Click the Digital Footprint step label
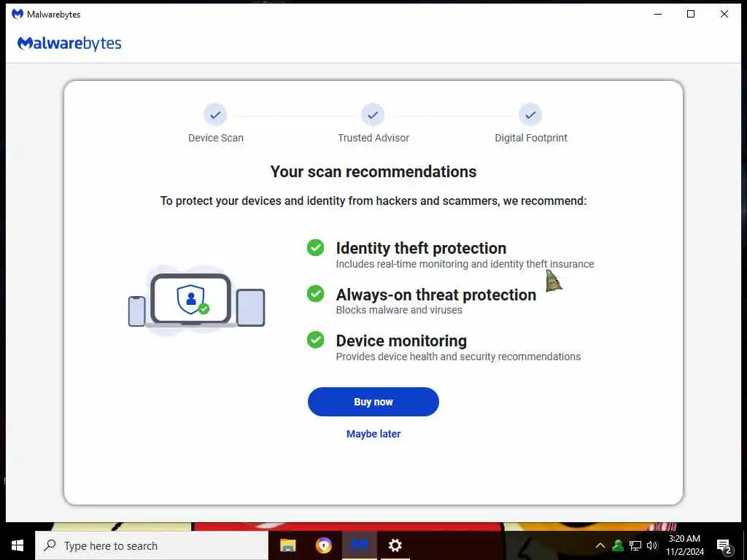747x560 pixels. pos(531,138)
